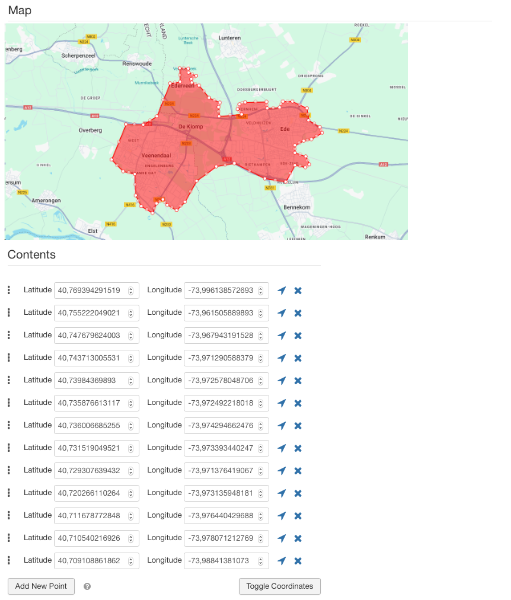Grab the drag handle of the 40,755222049021 row
Screen dimensions: 511x600
[x=9, y=313]
